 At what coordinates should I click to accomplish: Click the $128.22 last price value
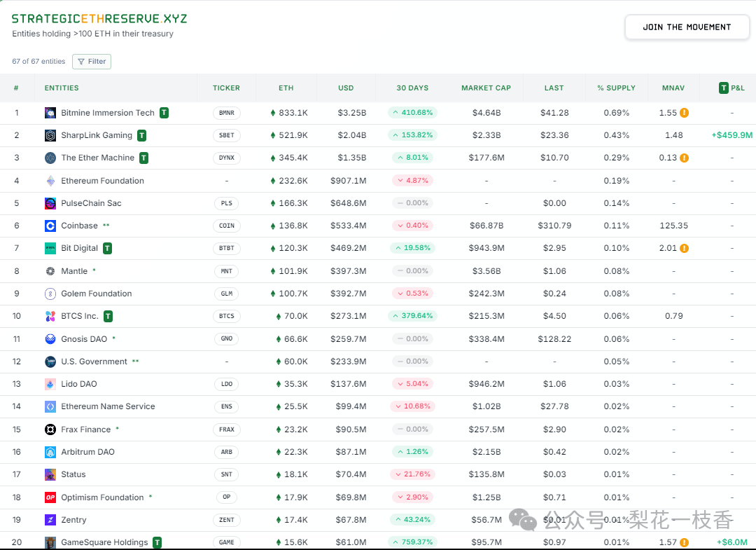(554, 339)
